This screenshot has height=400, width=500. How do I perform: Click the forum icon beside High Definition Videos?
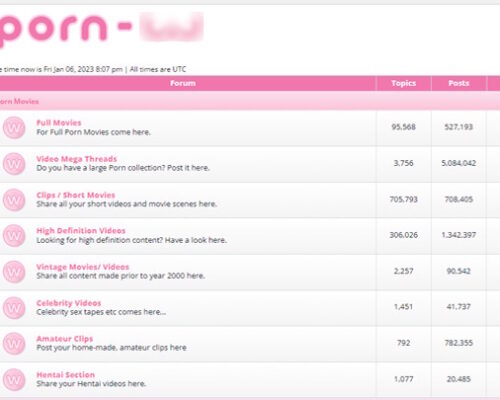point(14,236)
